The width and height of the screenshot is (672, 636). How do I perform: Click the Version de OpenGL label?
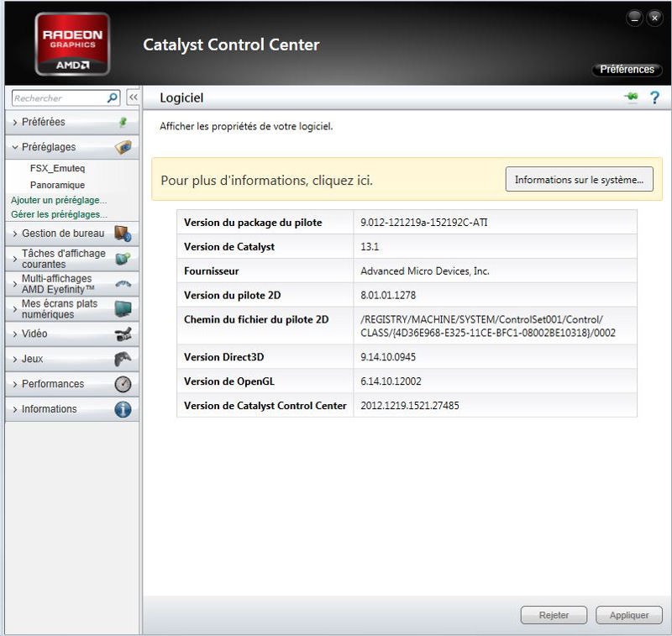pos(228,381)
